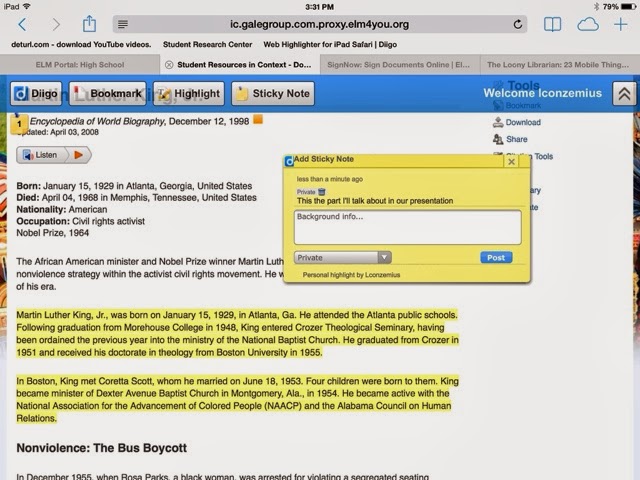
Task: Delete the note with trash icon
Action: [322, 191]
